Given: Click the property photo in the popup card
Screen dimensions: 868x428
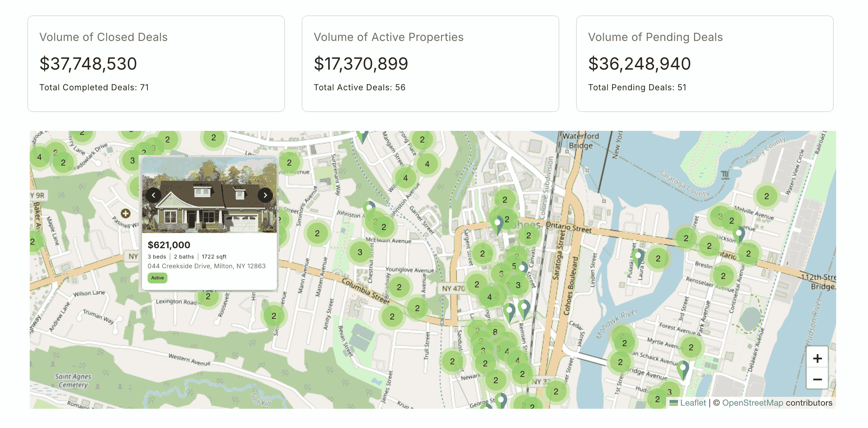Looking at the screenshot, I should click(x=209, y=194).
